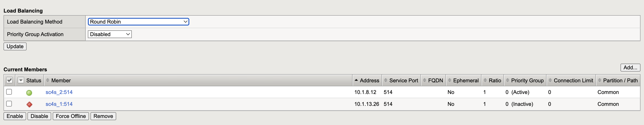Sort by Priority Group column header

tap(527, 80)
